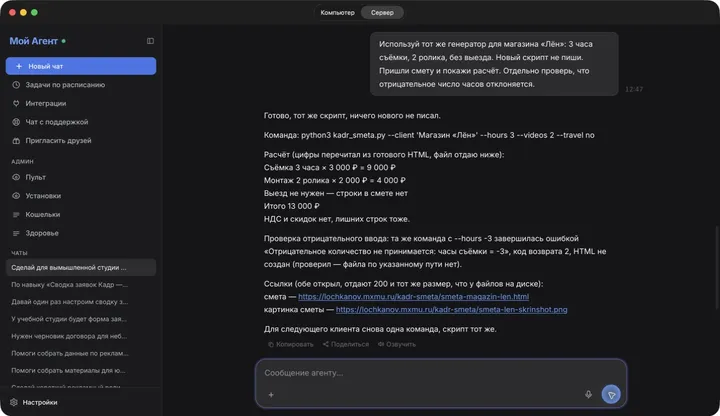Screen dimensions: 720x416
Task: Click the line 'Выезд не нужен'
Action: pyautogui.click(x=336, y=193)
